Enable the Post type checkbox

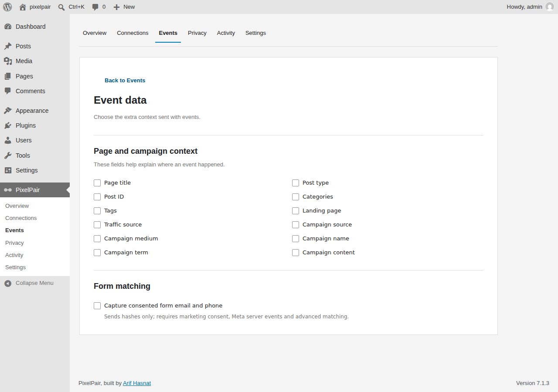coord(296,183)
